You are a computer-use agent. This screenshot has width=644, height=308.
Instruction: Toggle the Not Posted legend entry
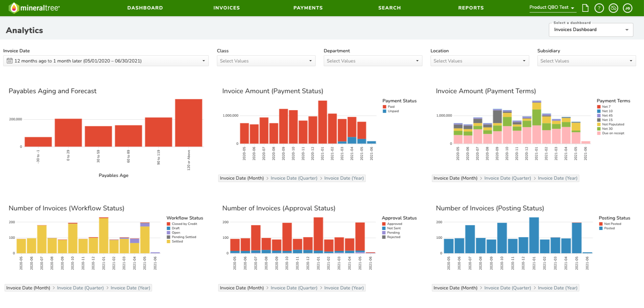(610, 224)
